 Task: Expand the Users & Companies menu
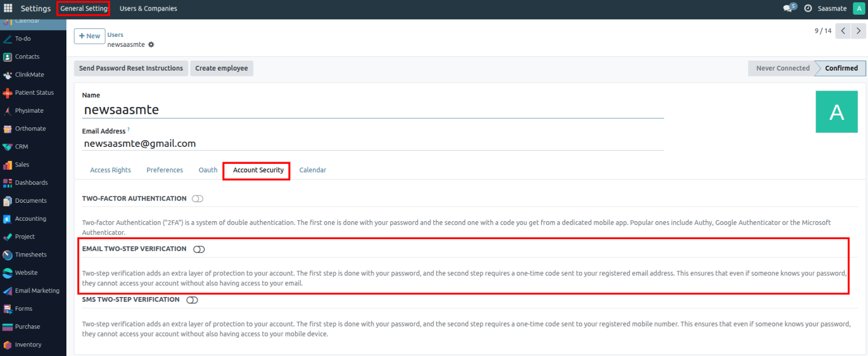pyautogui.click(x=148, y=8)
